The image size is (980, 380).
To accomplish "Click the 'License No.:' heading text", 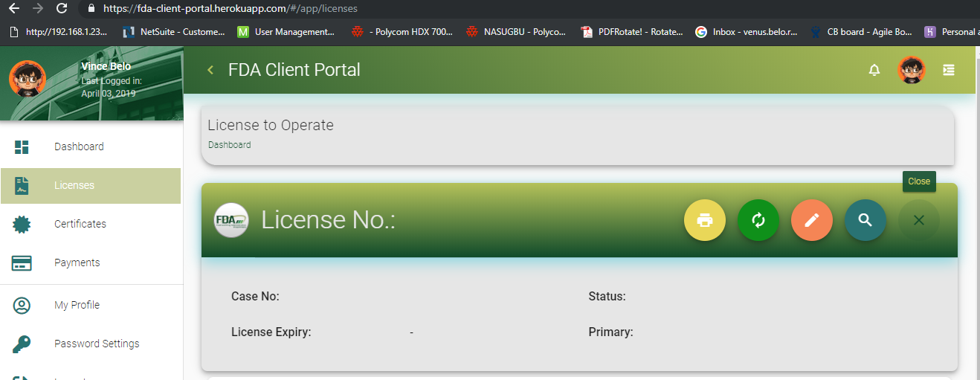I will point(328,220).
